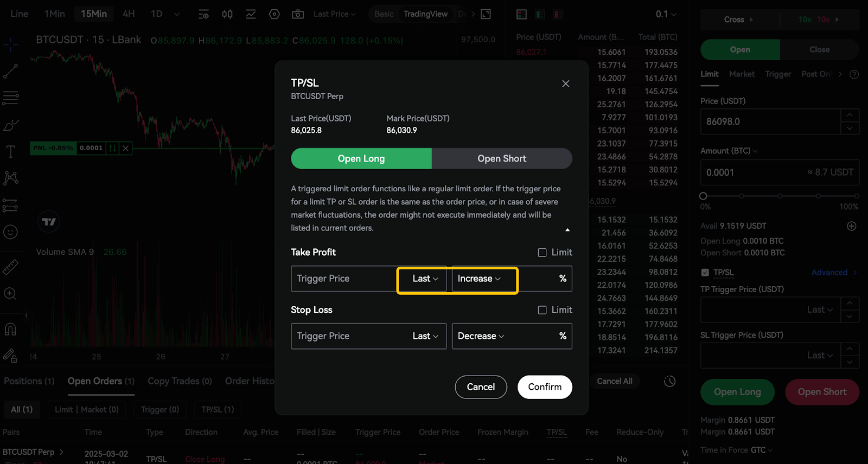The width and height of the screenshot is (868, 464).
Task: Open Take Profit Increase dropdown
Action: coord(479,279)
